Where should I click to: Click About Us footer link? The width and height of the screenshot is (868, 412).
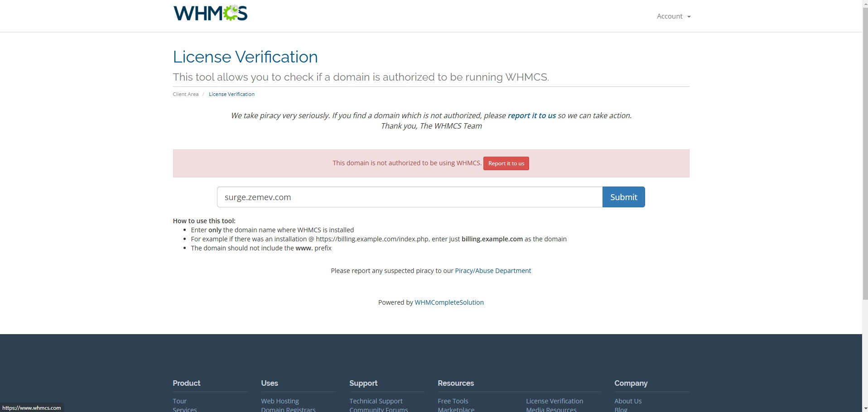click(628, 401)
